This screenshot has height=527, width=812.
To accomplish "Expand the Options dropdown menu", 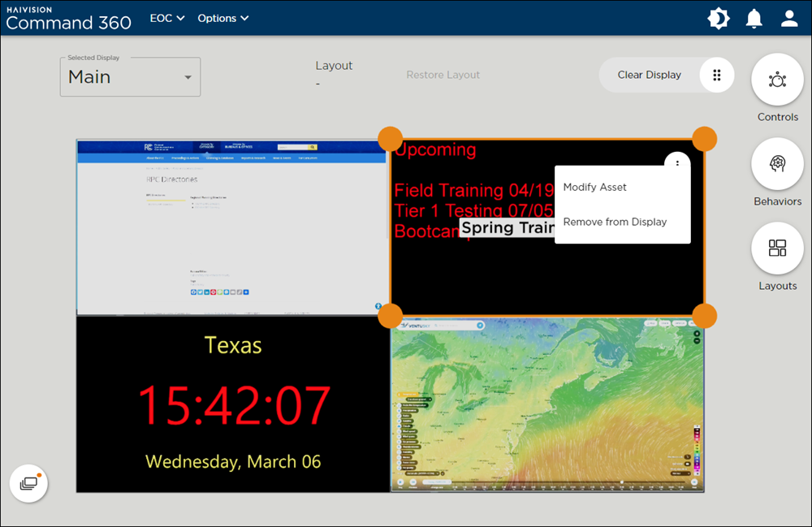I will pyautogui.click(x=223, y=18).
